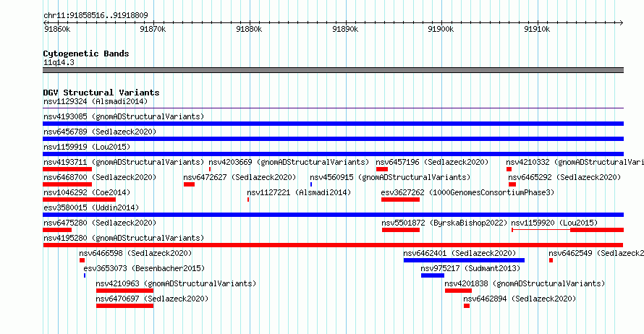Click the esv3580015 (Uddin2014) label
Viewport: 644px width, 334px height.
tap(91, 207)
